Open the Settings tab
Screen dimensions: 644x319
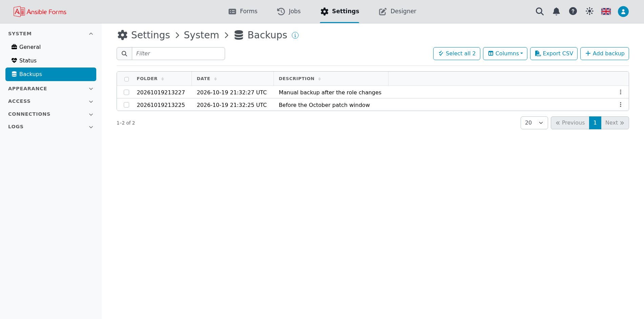(x=340, y=11)
